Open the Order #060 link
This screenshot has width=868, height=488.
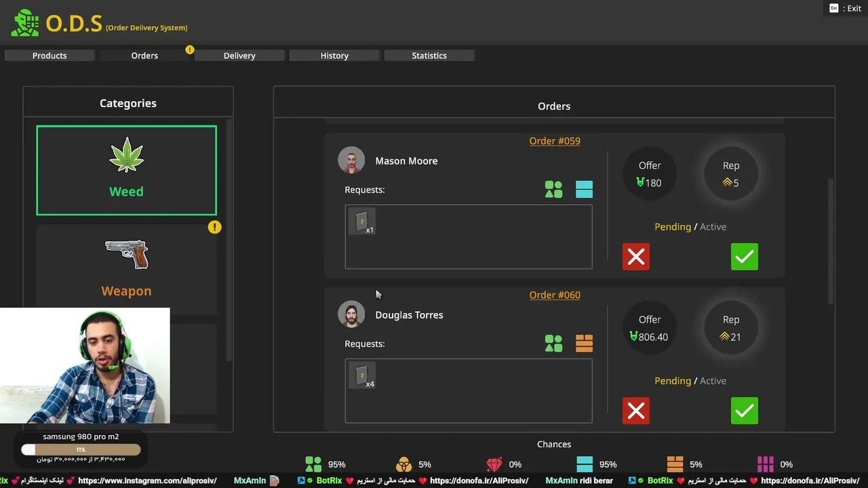(x=555, y=295)
